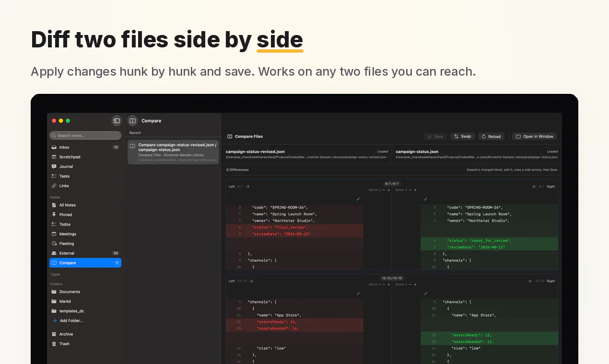The height and width of the screenshot is (364, 609).
Task: Copy left side across in hunk 12-13
Action: coord(251,281)
